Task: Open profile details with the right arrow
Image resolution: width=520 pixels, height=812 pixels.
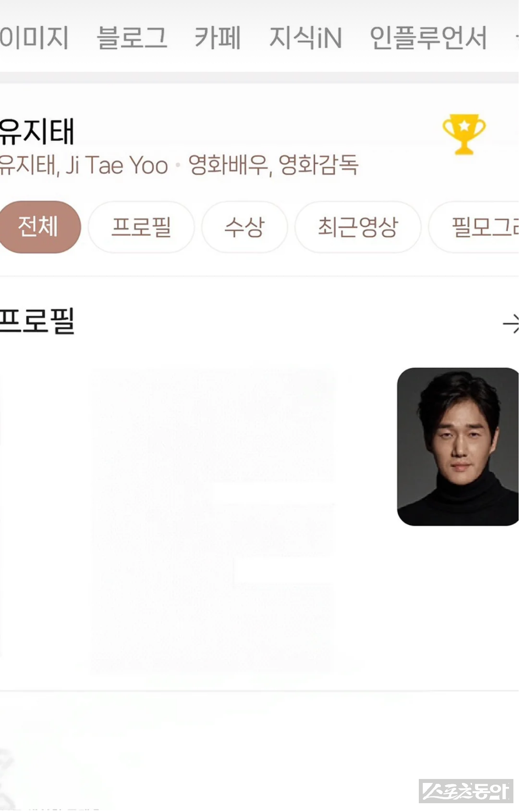Action: pos(511,324)
